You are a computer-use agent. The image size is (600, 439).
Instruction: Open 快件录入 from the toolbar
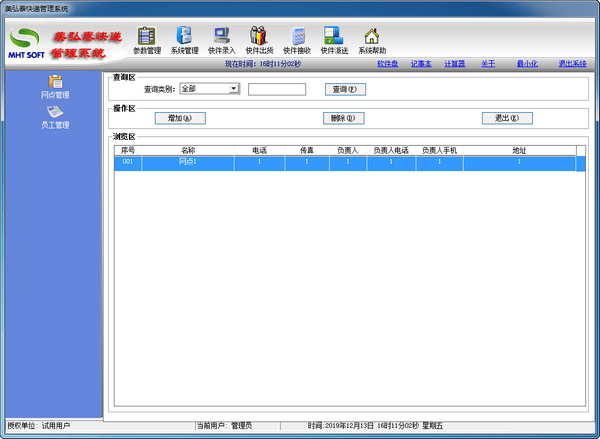222,38
